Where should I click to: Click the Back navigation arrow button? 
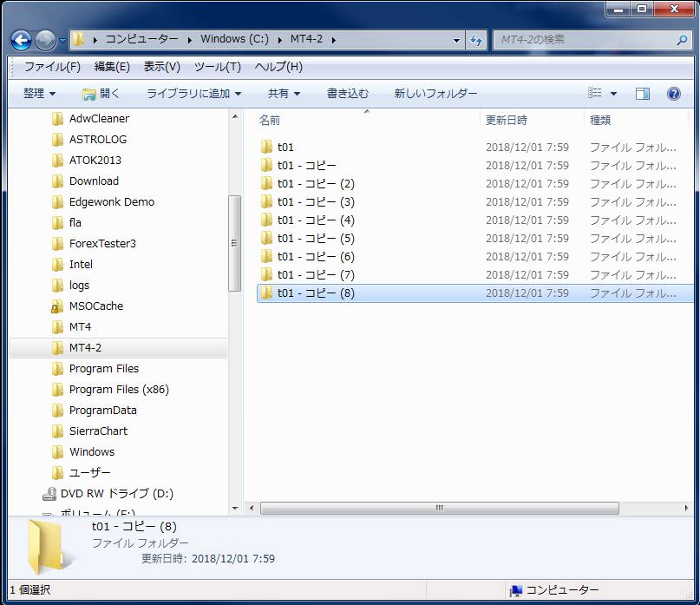(x=21, y=40)
